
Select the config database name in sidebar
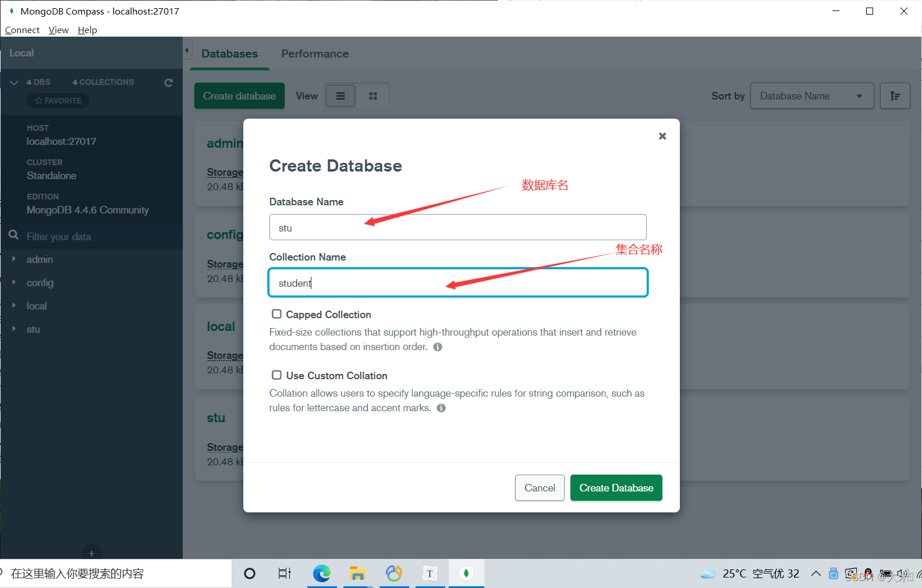(x=40, y=283)
